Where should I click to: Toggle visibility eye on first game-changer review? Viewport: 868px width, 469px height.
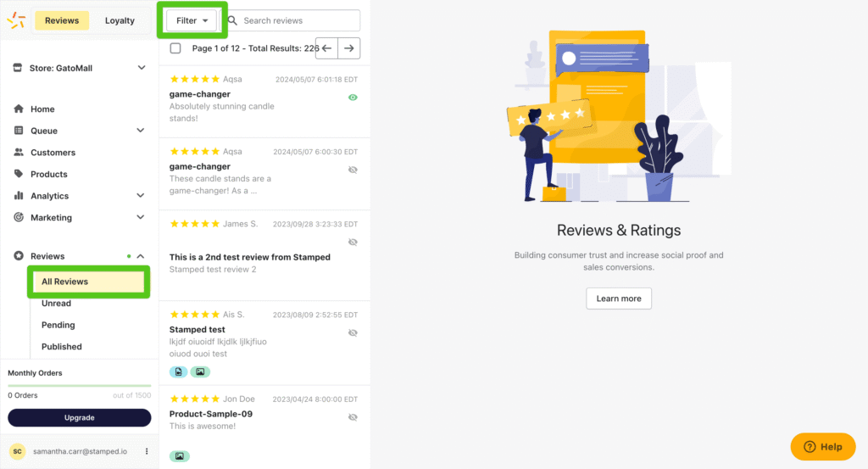[x=353, y=98]
